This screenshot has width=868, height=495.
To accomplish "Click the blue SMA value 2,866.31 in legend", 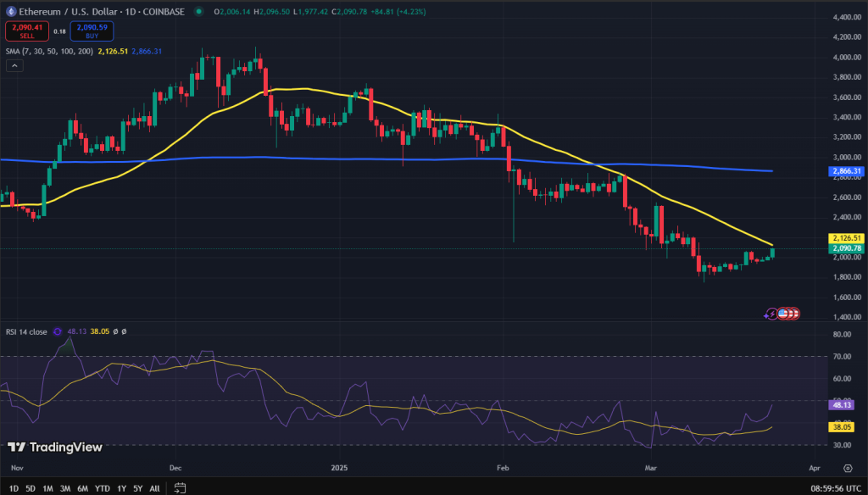I will 147,52.
